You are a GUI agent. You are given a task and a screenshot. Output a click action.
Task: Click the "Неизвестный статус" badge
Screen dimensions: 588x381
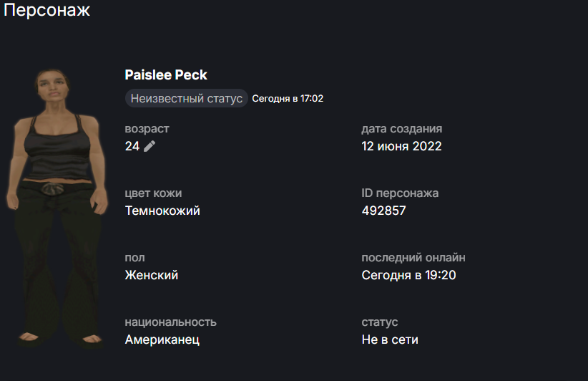(x=186, y=98)
